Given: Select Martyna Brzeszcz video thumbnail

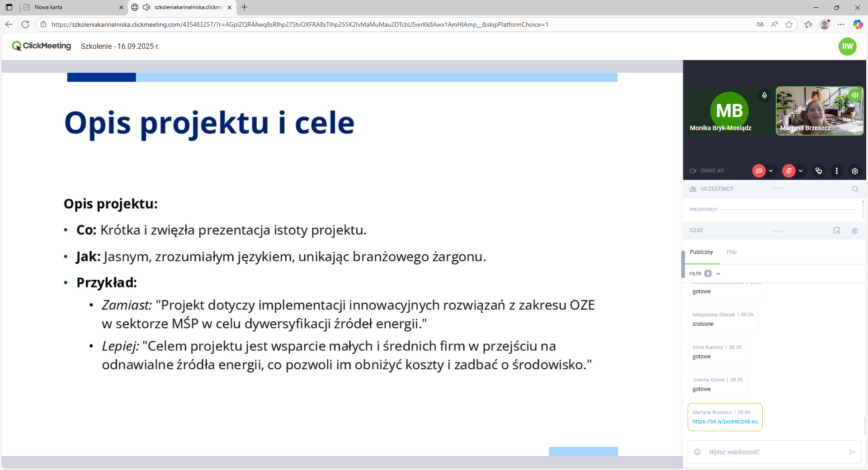Looking at the screenshot, I should click(x=820, y=111).
